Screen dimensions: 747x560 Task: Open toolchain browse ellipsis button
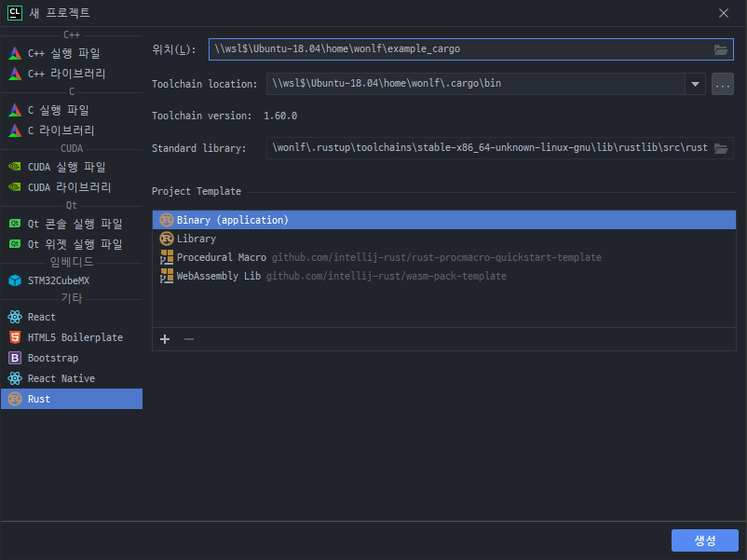[x=722, y=85]
